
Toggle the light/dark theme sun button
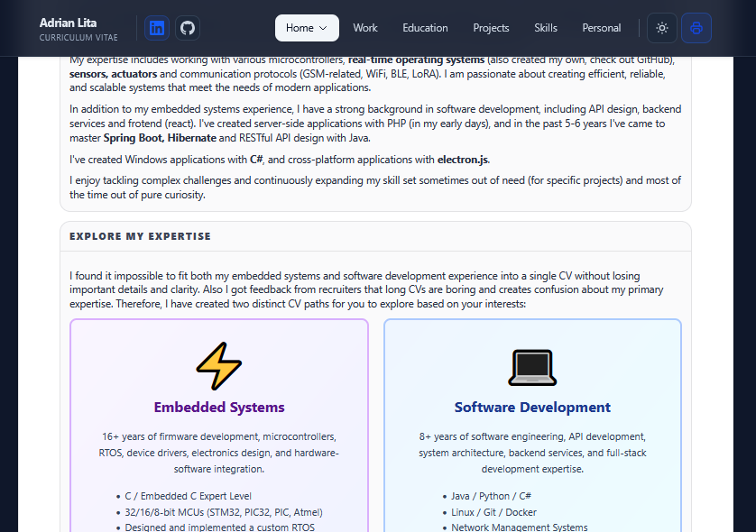pyautogui.click(x=662, y=28)
